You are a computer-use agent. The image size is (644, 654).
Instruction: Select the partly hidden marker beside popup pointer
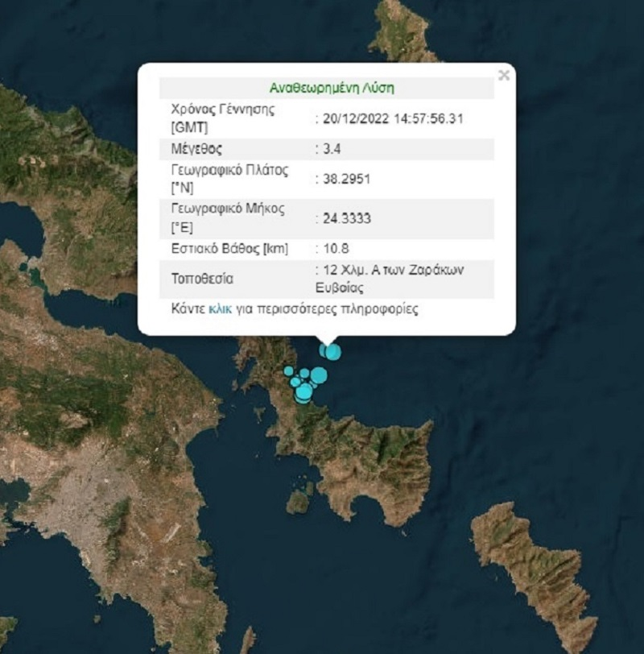[322, 351]
